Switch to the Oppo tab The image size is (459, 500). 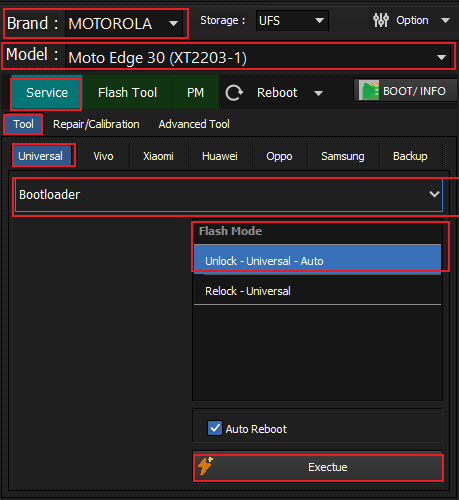point(279,156)
